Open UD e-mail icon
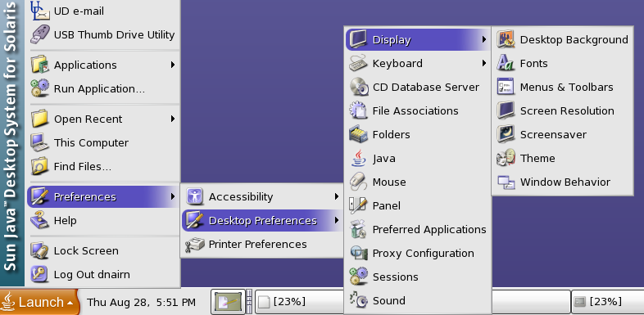Viewport: 644px width, 315px height. [x=40, y=11]
